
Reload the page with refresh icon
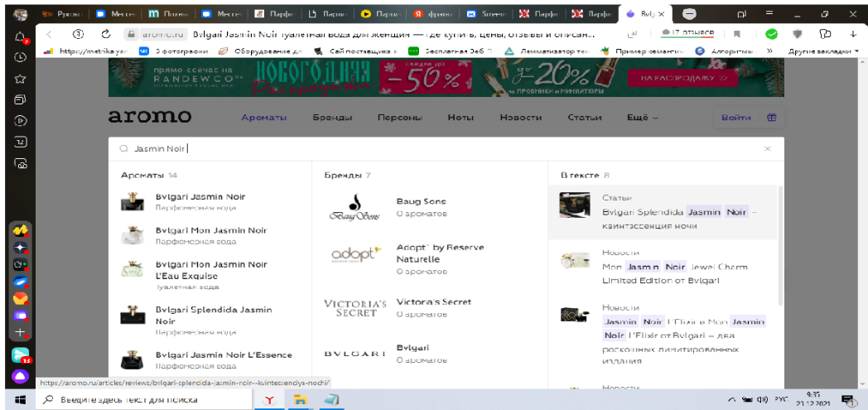tap(106, 34)
